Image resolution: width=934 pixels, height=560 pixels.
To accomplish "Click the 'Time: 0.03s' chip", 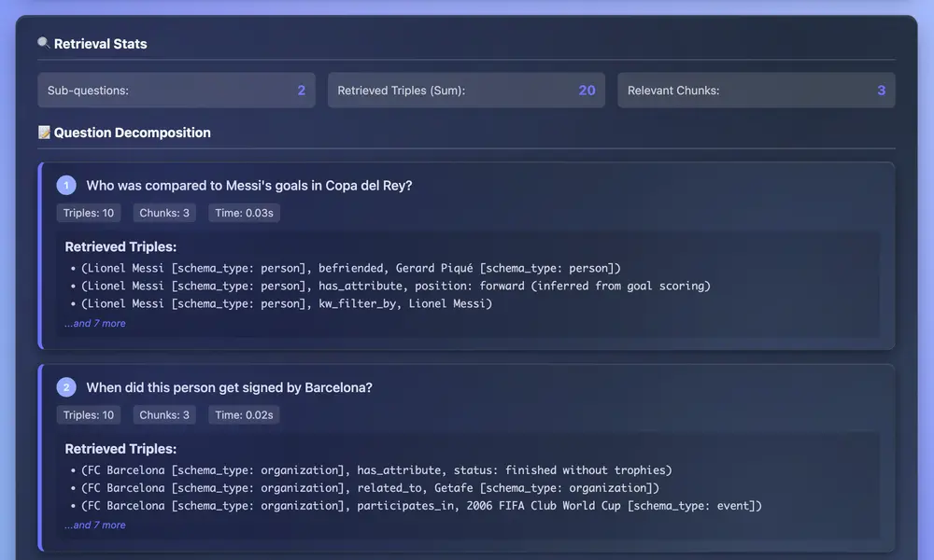I will coord(244,213).
